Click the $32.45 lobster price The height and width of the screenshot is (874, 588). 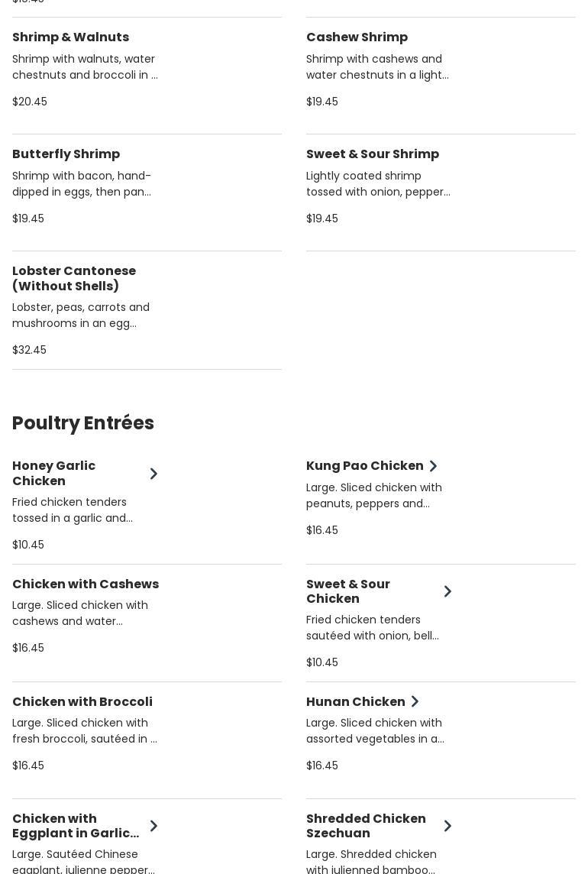coord(29,350)
